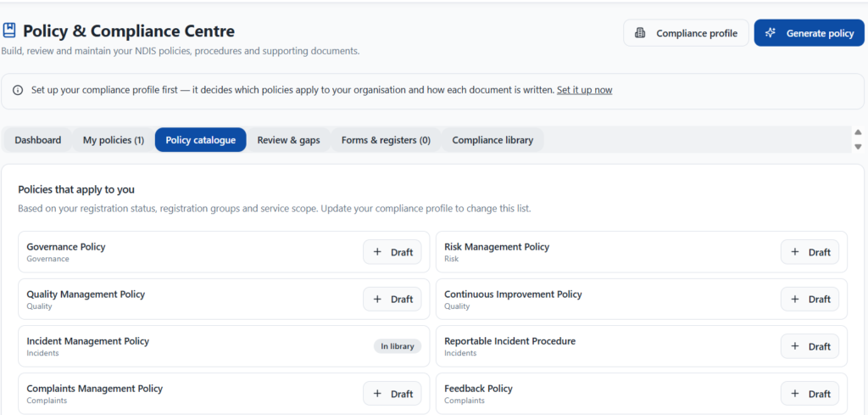Image resolution: width=868 pixels, height=415 pixels.
Task: Click the In library badge on Incident Management
Action: point(398,346)
